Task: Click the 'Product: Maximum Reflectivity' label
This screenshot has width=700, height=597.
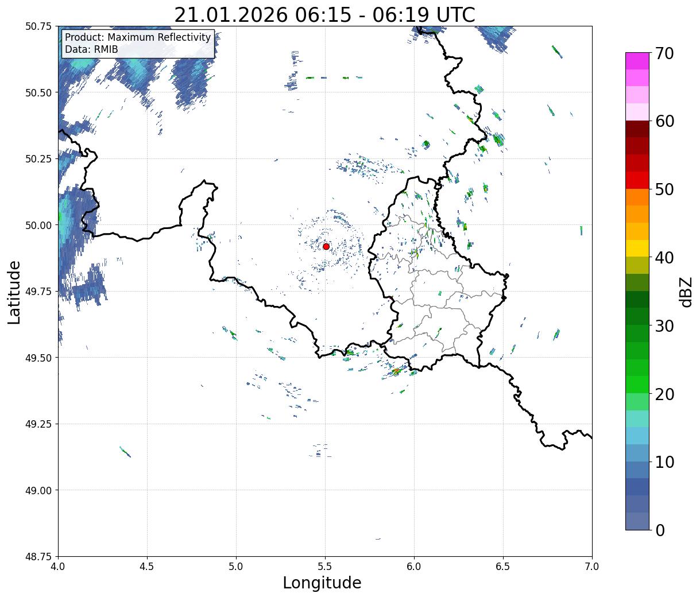Action: 138,37
